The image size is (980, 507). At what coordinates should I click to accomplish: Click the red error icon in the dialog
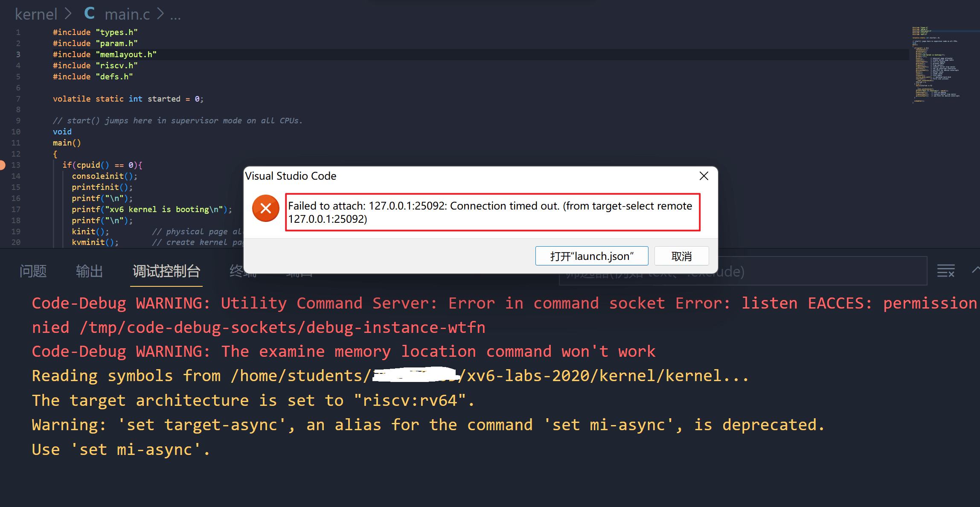pyautogui.click(x=265, y=208)
